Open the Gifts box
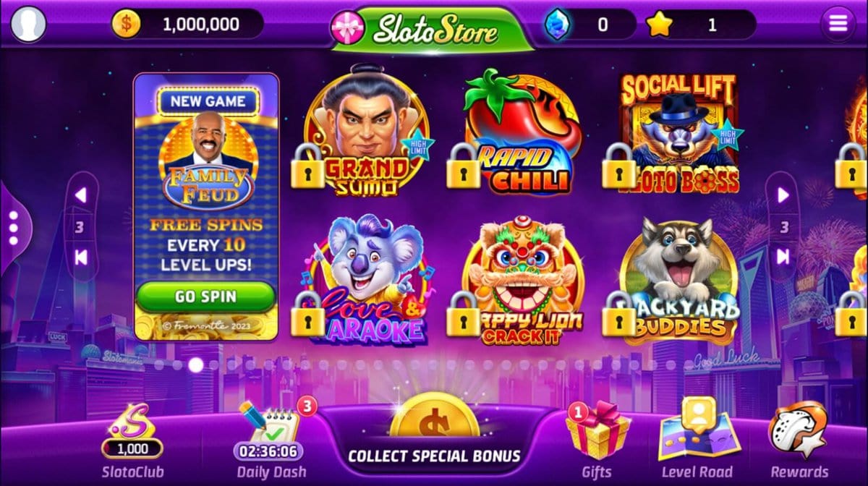Image resolution: width=868 pixels, height=486 pixels. 597,440
